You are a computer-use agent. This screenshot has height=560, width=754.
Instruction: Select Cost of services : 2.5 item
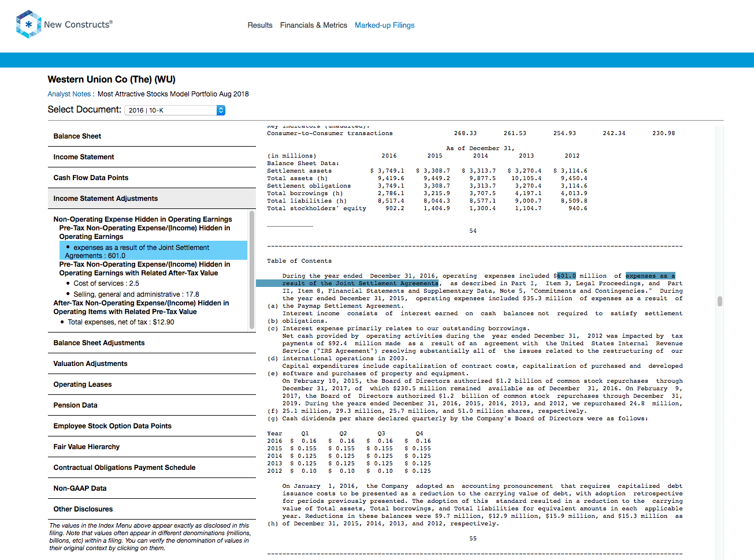tap(106, 283)
